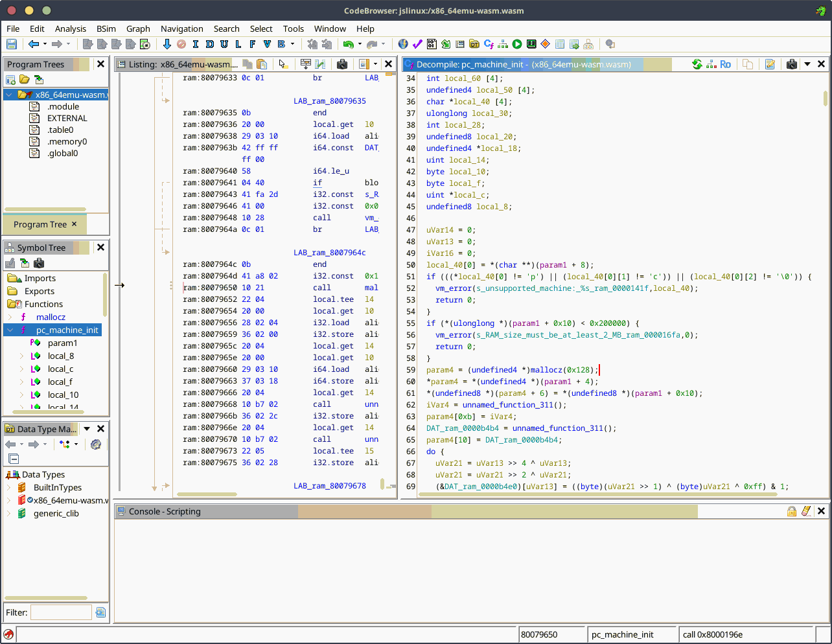Select the Exports folder in Symbol Tree
Screen dimensions: 832x644
coord(39,291)
